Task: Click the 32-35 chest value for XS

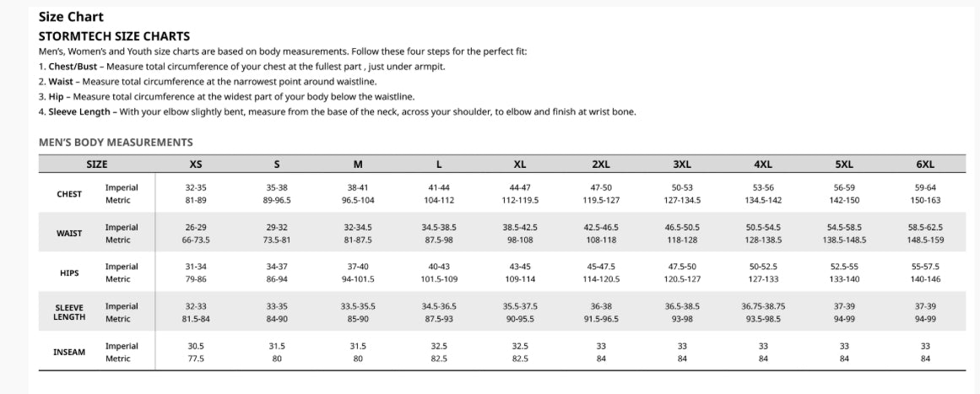Action: tap(196, 187)
